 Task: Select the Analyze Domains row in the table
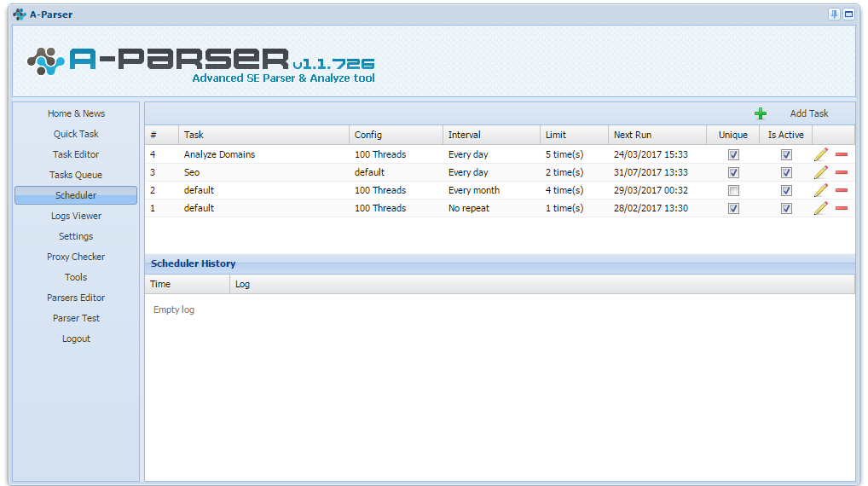point(500,154)
